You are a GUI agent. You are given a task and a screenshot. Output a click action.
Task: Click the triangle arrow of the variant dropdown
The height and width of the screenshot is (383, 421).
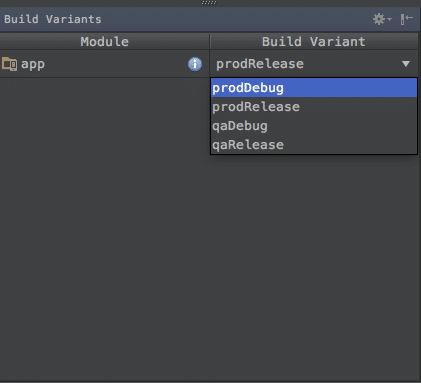coord(406,64)
